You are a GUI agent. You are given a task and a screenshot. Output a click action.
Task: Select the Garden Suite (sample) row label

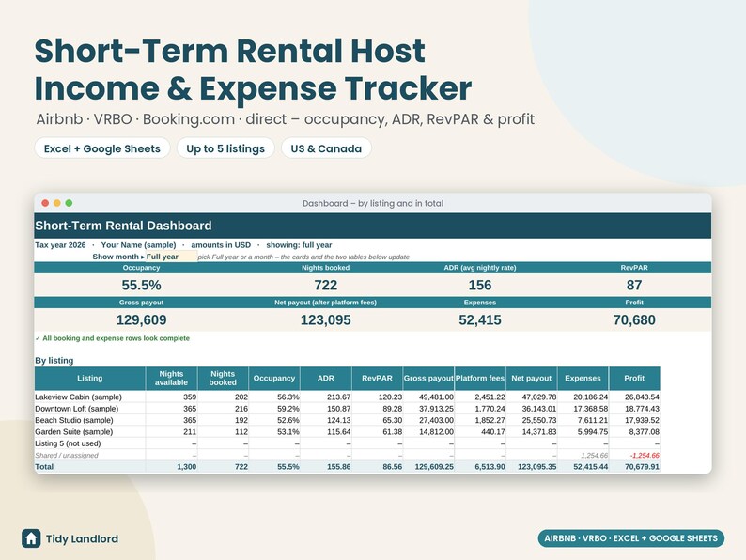point(73,432)
